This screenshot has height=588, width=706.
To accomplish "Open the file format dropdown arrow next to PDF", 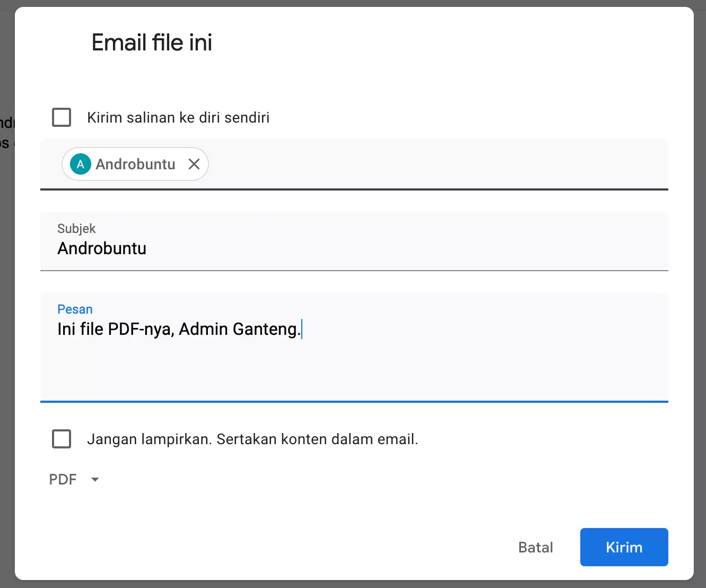I will 95,479.
